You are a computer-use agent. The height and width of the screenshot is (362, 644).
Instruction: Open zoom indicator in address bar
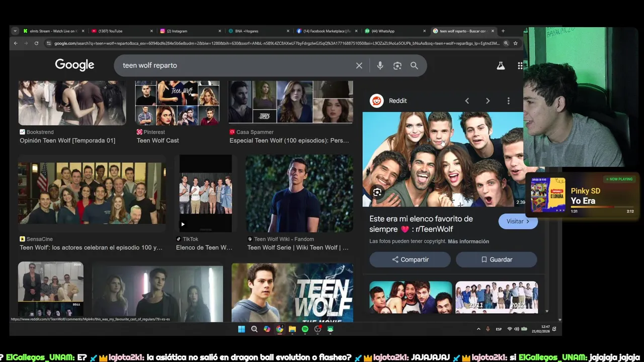[x=506, y=43]
